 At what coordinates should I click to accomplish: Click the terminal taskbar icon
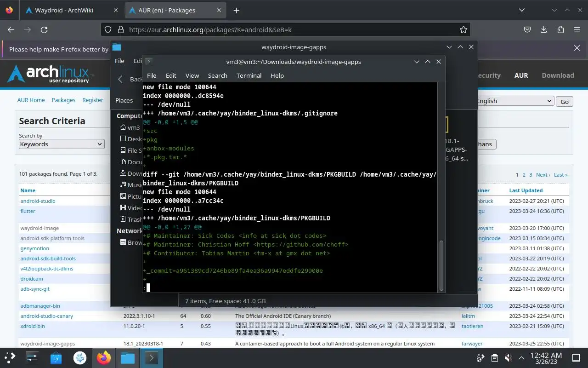(152, 357)
